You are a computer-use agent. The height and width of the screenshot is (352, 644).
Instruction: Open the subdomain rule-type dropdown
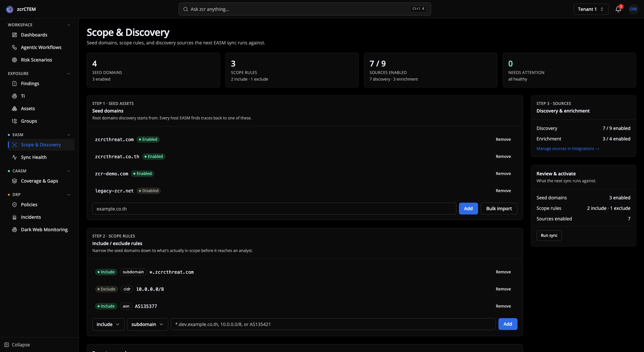148,324
